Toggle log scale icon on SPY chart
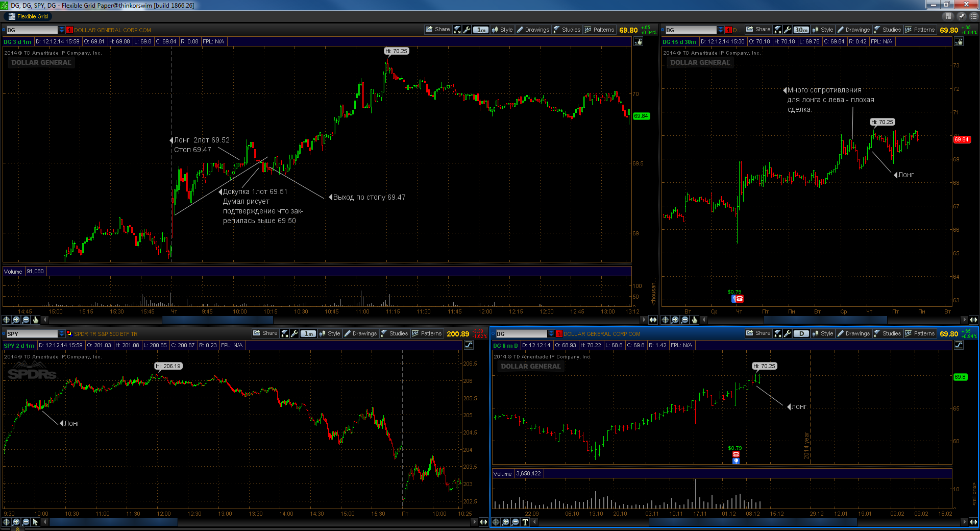This screenshot has width=980, height=531. [x=469, y=345]
